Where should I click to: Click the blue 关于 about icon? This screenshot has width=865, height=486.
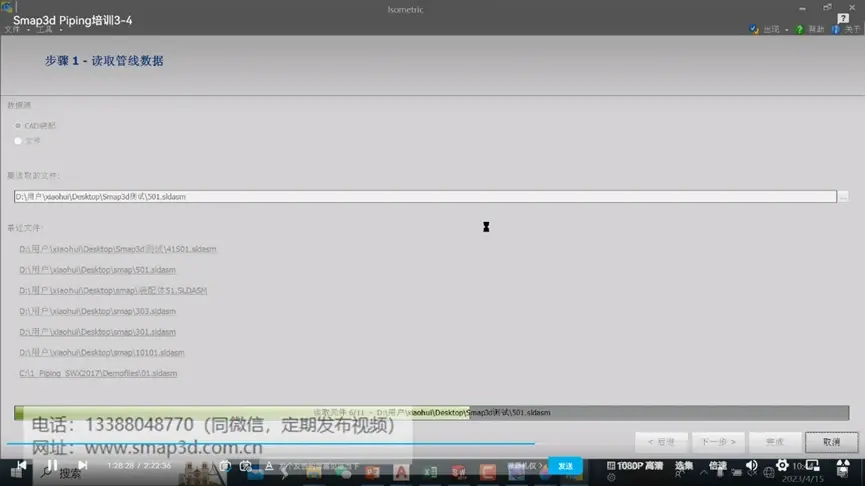836,29
